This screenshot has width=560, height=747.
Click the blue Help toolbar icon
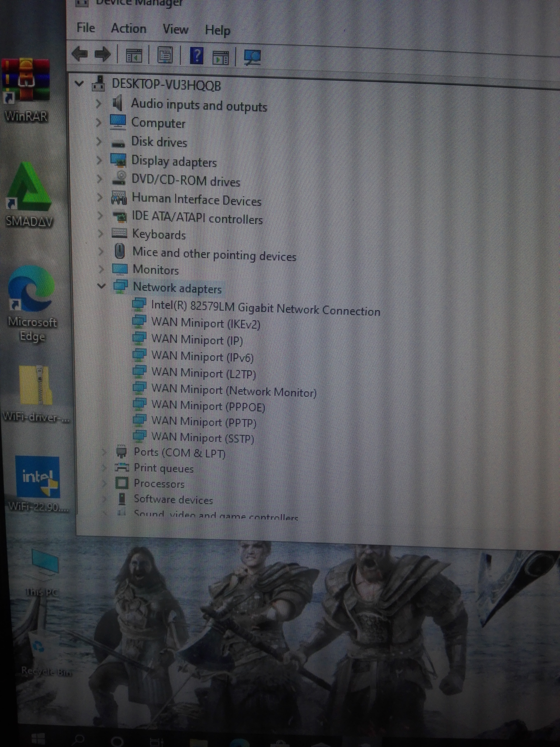[x=197, y=56]
